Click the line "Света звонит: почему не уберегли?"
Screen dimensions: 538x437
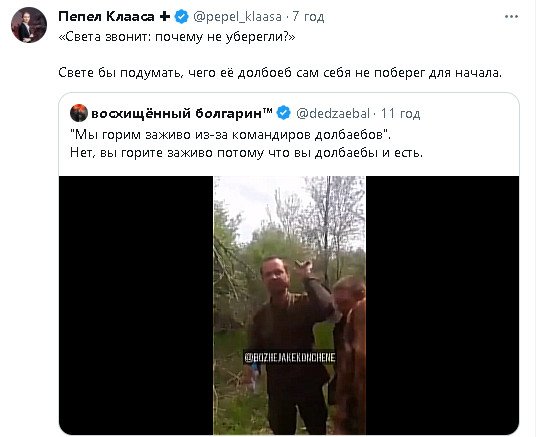177,37
